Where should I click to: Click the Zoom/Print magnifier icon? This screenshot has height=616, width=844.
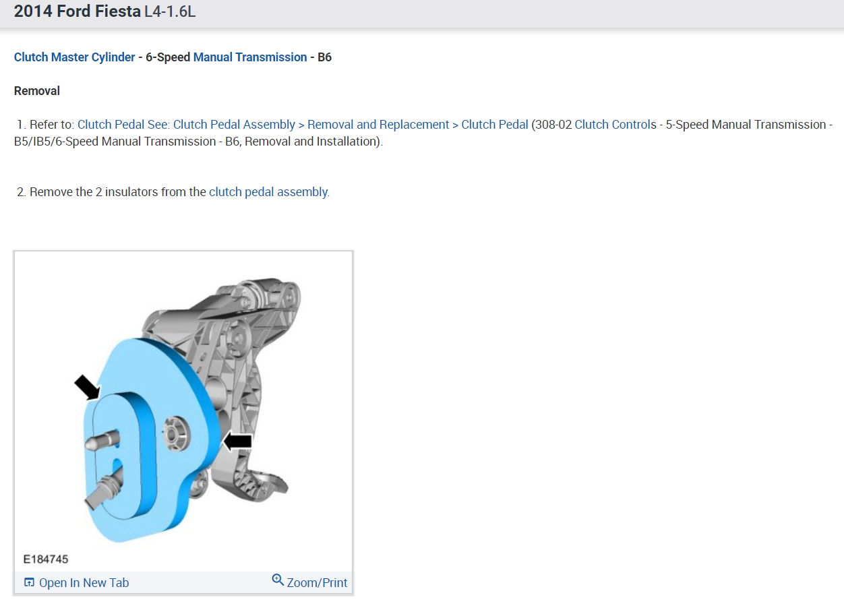[278, 580]
